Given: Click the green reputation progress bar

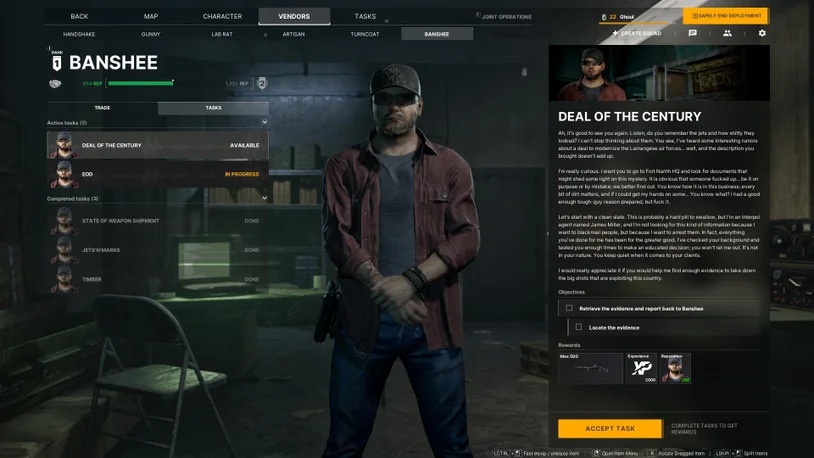Looking at the screenshot, I should click(140, 83).
